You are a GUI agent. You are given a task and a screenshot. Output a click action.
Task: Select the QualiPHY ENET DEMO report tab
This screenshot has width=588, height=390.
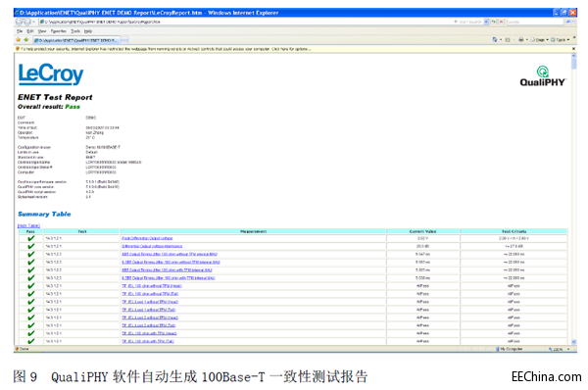pos(76,40)
